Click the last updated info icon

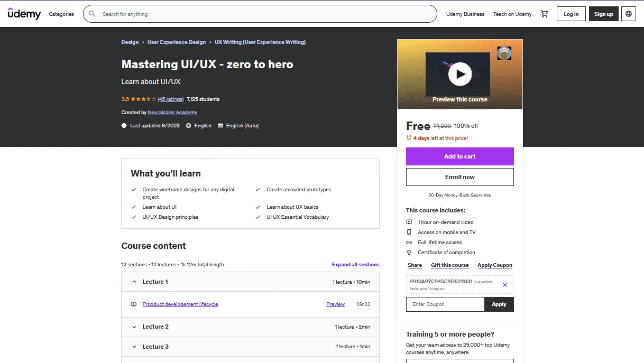click(x=124, y=126)
